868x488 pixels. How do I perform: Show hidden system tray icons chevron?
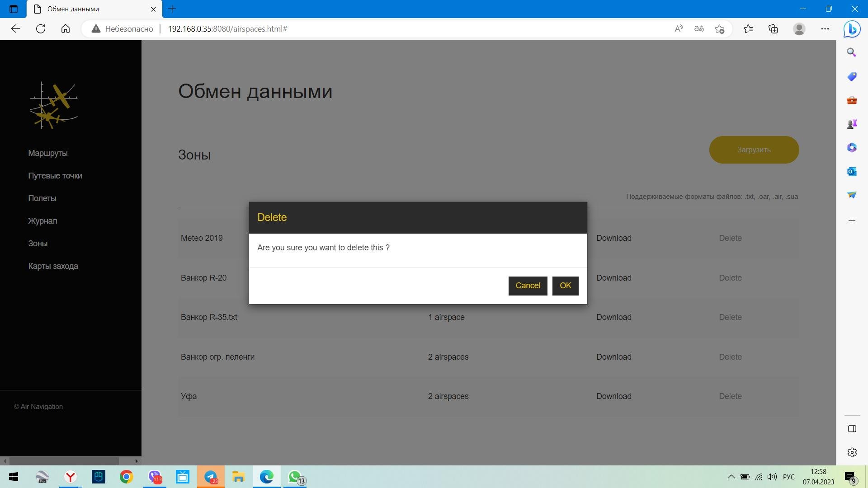[731, 477]
